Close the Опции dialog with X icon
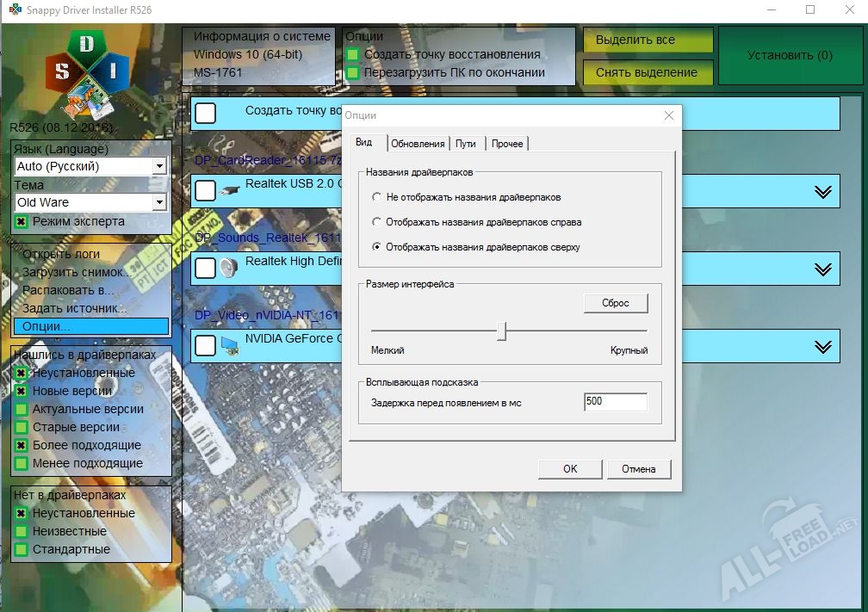The height and width of the screenshot is (612, 868). (669, 115)
